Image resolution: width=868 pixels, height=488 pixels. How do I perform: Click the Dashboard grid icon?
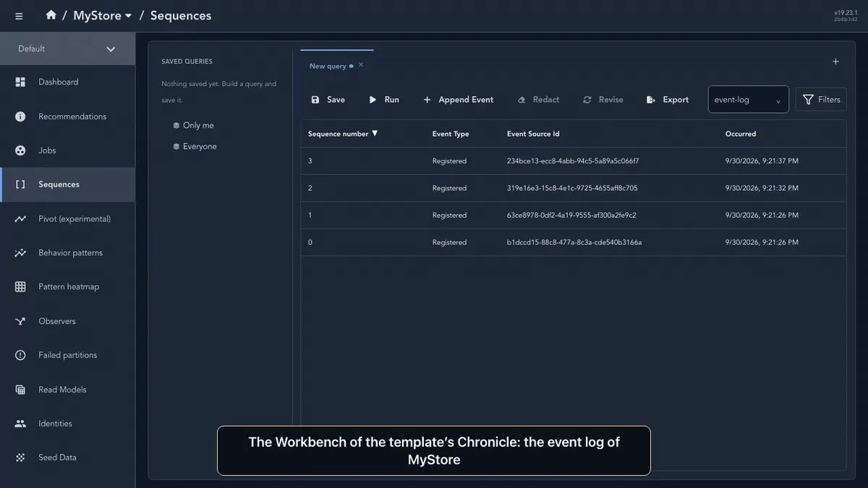[20, 82]
